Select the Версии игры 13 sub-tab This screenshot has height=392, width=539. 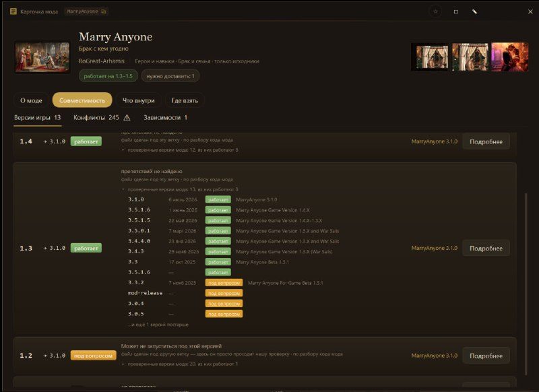pyautogui.click(x=38, y=118)
